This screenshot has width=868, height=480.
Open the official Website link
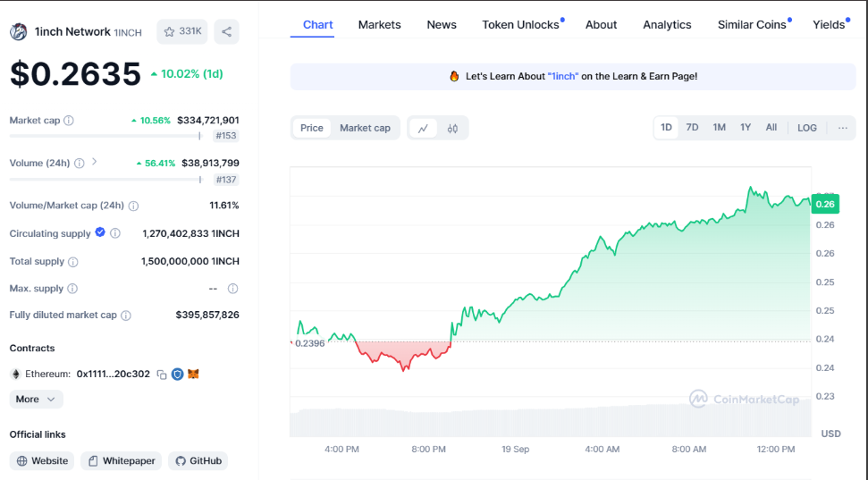tap(42, 460)
